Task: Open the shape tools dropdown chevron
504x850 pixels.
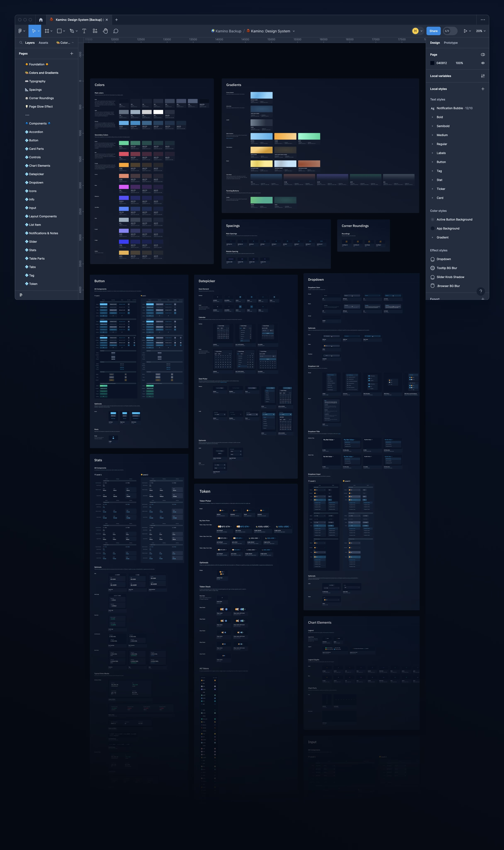Action: tap(64, 31)
